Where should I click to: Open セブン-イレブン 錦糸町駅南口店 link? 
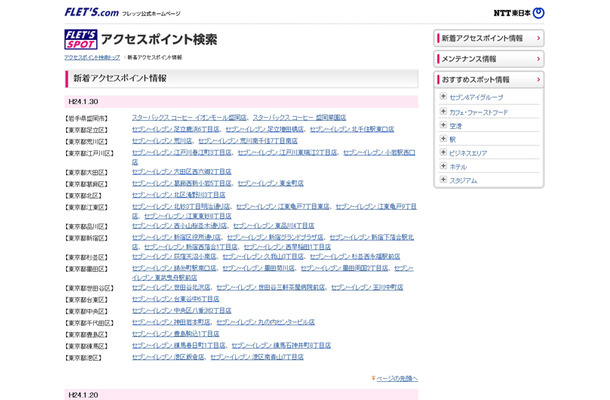174,268
